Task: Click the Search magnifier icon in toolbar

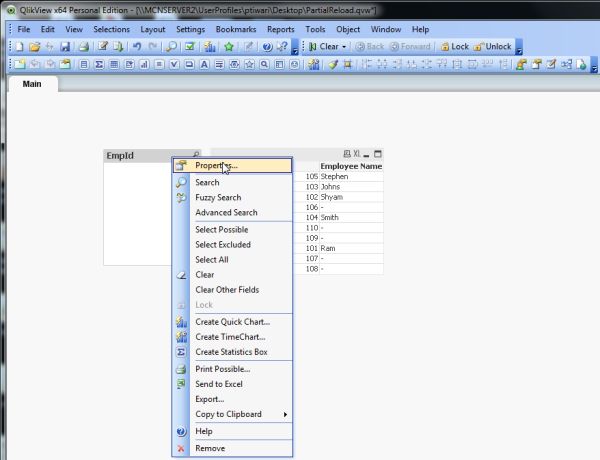Action: point(171,47)
